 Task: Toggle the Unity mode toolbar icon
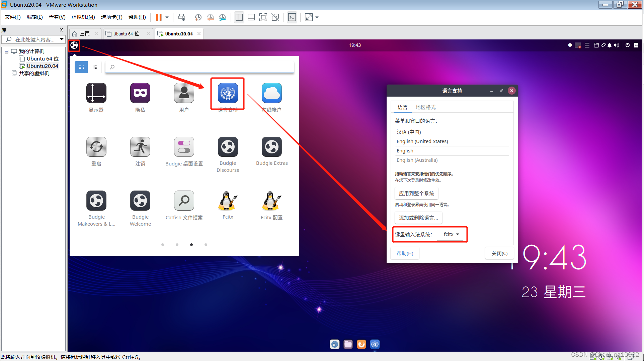(x=275, y=17)
